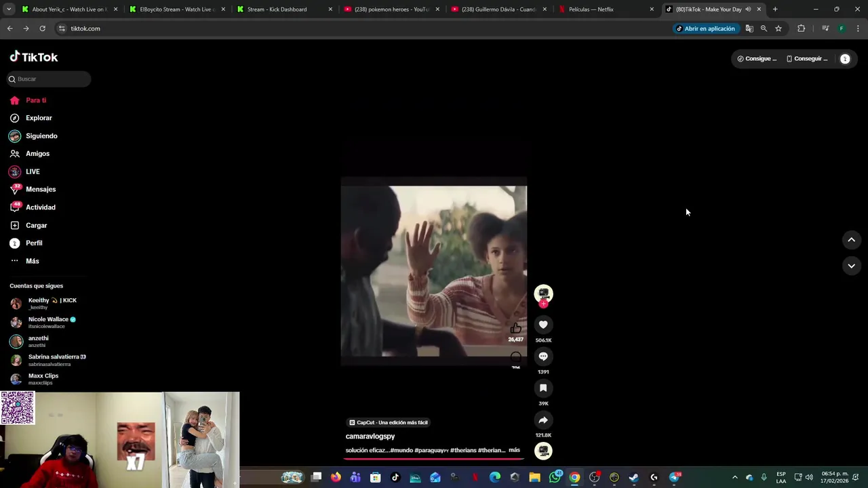Open the Siguiendo feed
The height and width of the screenshot is (488, 868).
(x=41, y=136)
